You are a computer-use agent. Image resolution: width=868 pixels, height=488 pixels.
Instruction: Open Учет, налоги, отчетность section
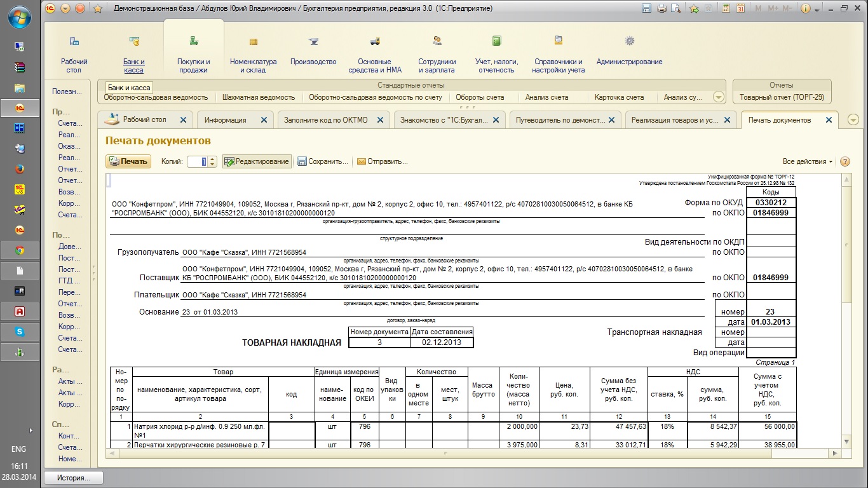point(497,54)
